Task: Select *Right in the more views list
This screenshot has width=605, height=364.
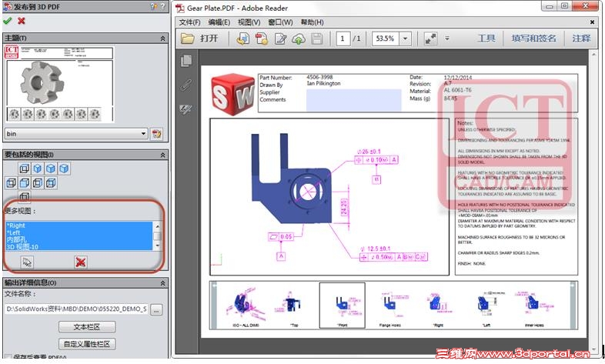Action: pos(79,225)
